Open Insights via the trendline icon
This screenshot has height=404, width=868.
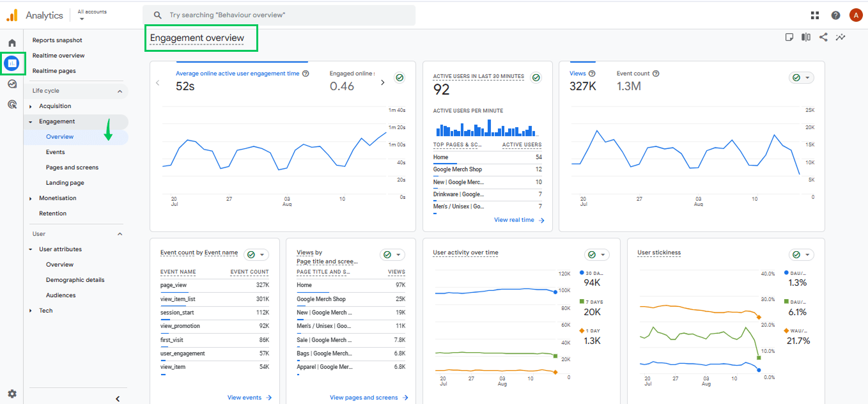coord(841,37)
